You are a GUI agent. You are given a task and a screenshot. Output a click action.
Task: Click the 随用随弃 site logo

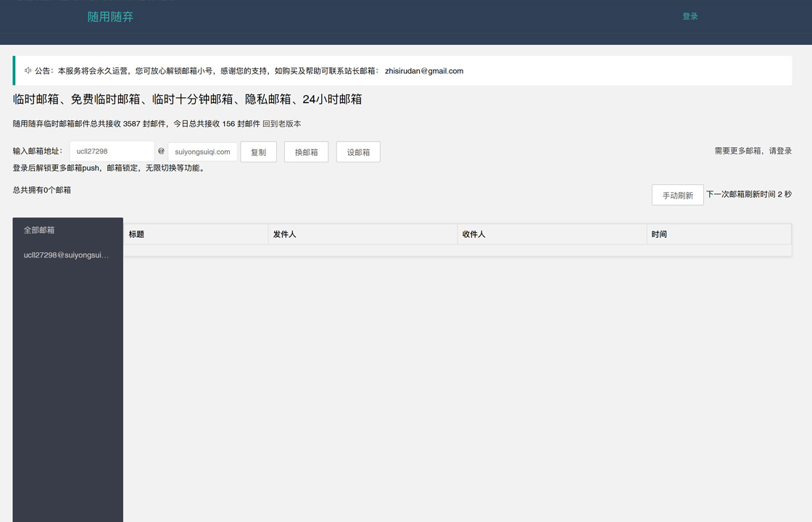pos(110,17)
